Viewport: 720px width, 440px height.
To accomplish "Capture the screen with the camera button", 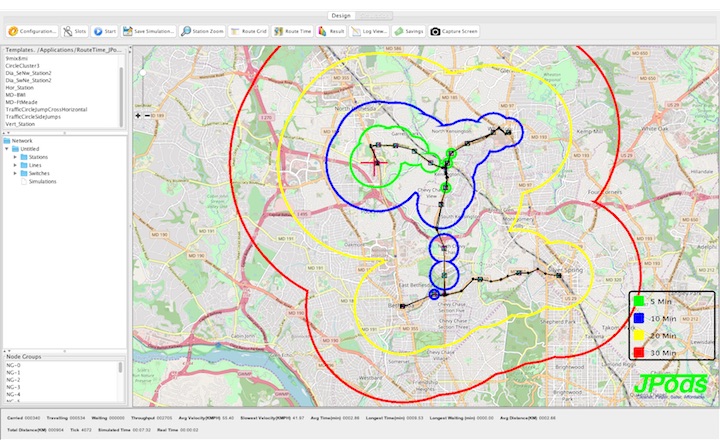I will 455,31.
